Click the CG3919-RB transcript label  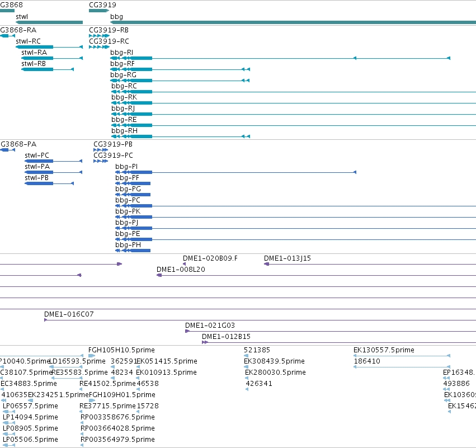109,30
